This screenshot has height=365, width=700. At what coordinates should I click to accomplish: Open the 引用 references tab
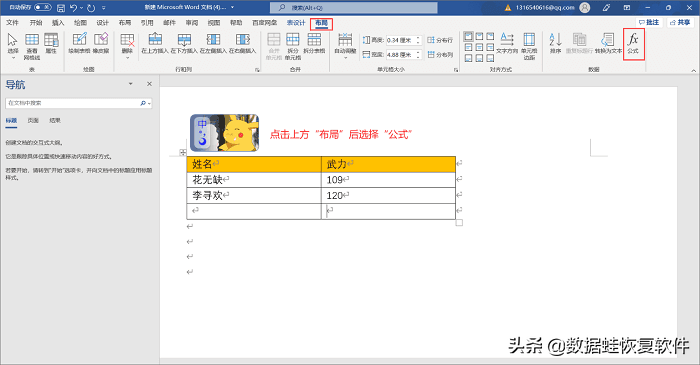[x=147, y=23]
